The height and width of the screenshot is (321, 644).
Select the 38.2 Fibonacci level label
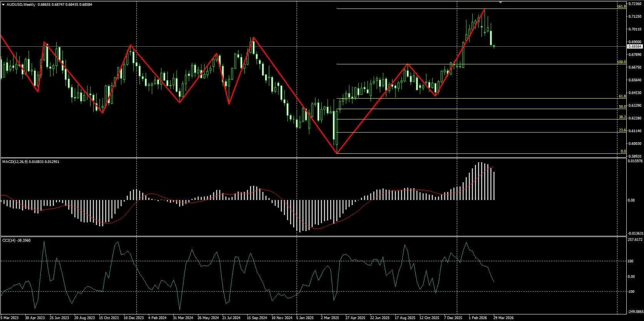622,117
